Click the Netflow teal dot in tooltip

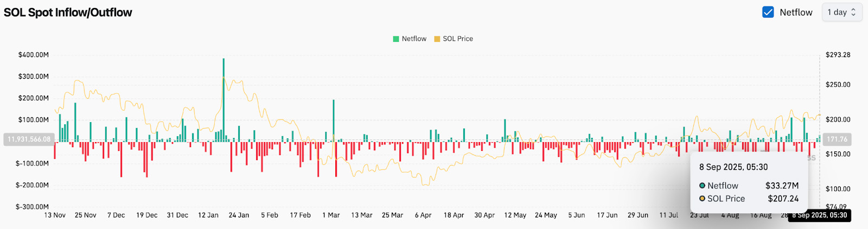pos(702,186)
